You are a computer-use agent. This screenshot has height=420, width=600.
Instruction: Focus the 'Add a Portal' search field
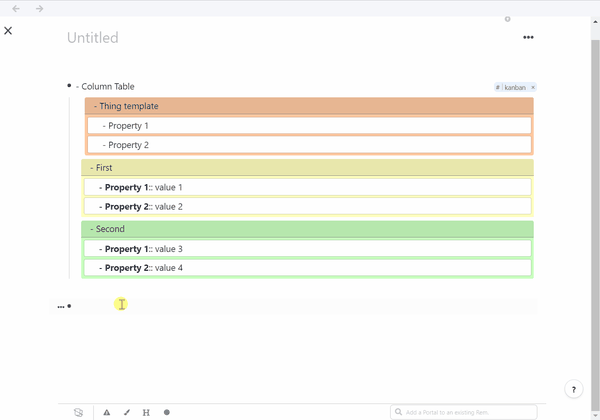[x=465, y=412]
